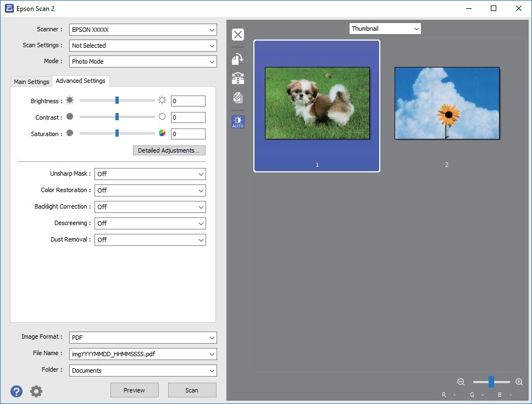Viewport: 532px width, 404px height.
Task: Open the Mode dropdown
Action: point(143,61)
